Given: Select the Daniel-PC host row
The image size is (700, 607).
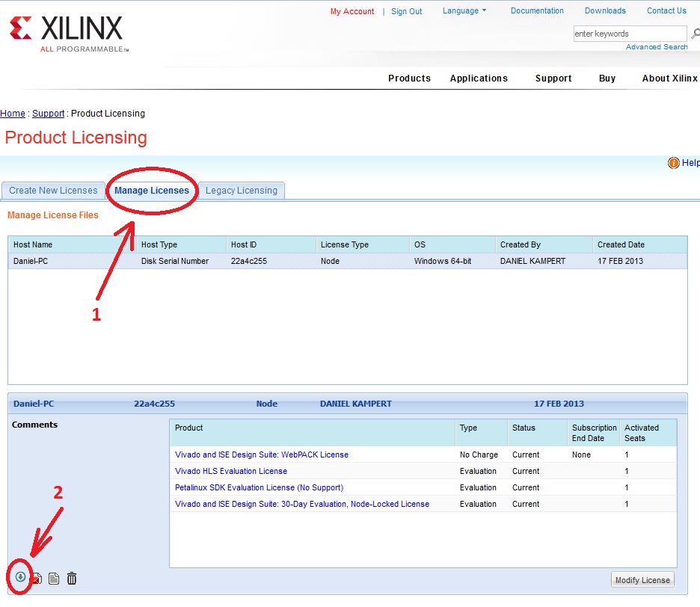Looking at the screenshot, I should pyautogui.click(x=347, y=261).
